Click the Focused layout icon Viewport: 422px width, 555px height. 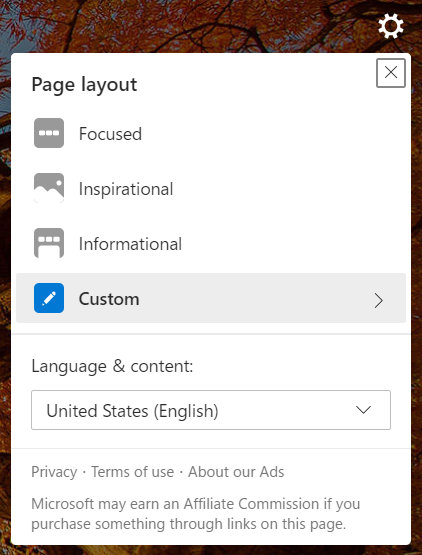point(49,133)
